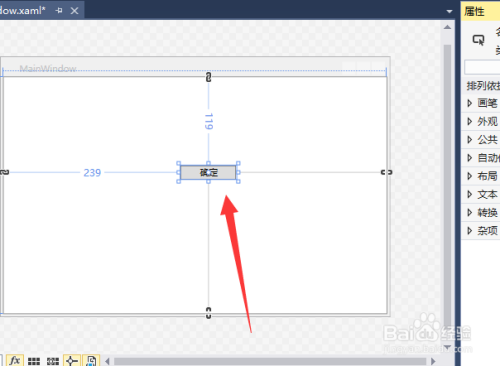
Task: Close the xaml document tab
Action: pyautogui.click(x=74, y=11)
